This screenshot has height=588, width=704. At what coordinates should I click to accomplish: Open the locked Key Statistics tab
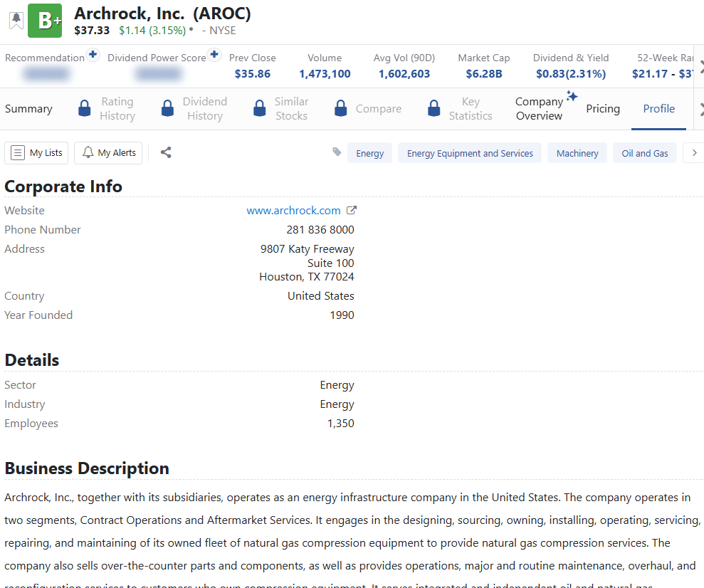(459, 109)
